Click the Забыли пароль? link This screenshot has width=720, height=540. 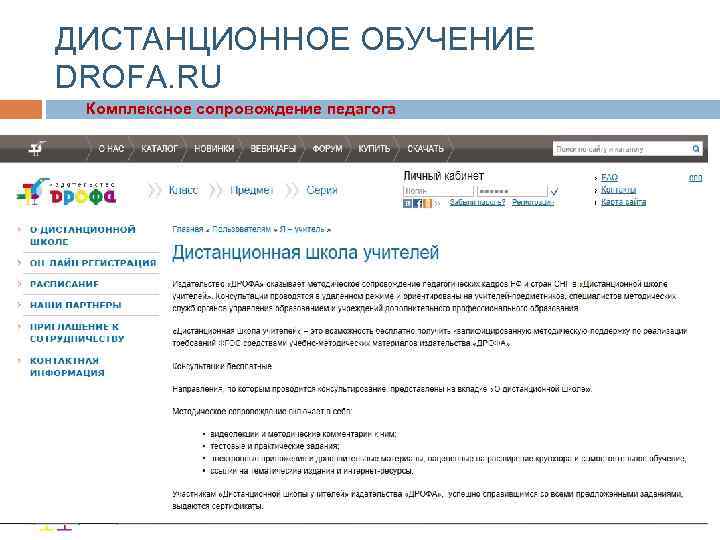tap(477, 202)
